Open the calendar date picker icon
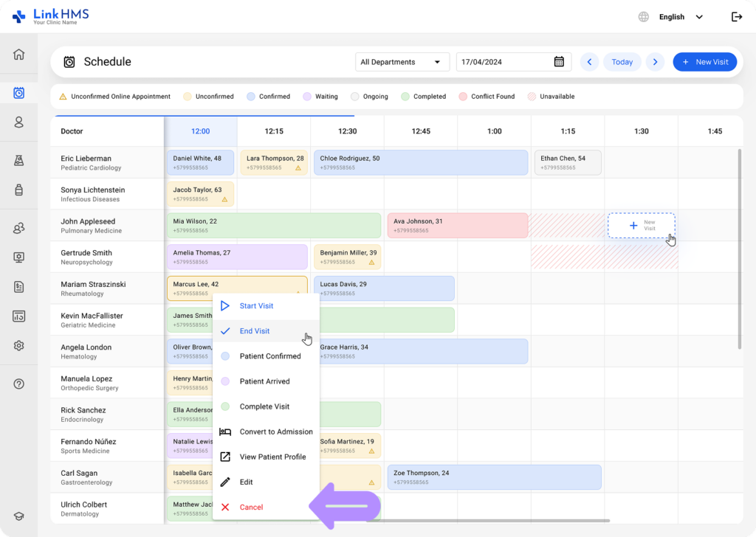 coord(559,62)
